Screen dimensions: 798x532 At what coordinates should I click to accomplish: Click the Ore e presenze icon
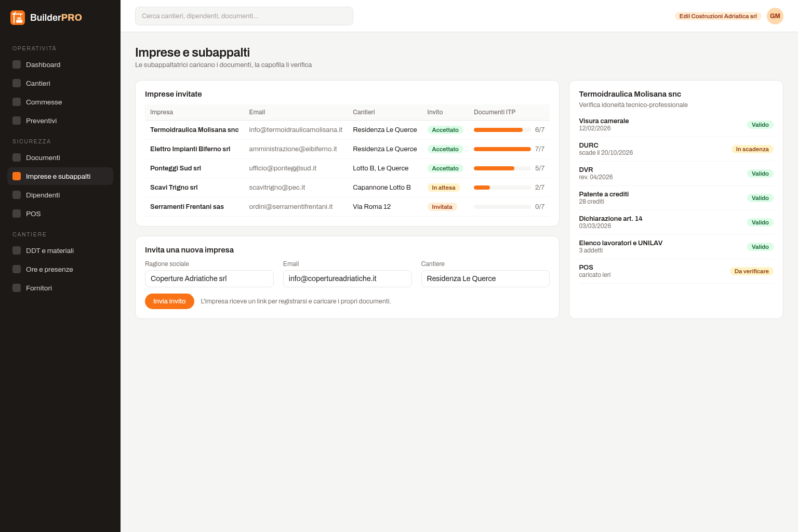17,269
